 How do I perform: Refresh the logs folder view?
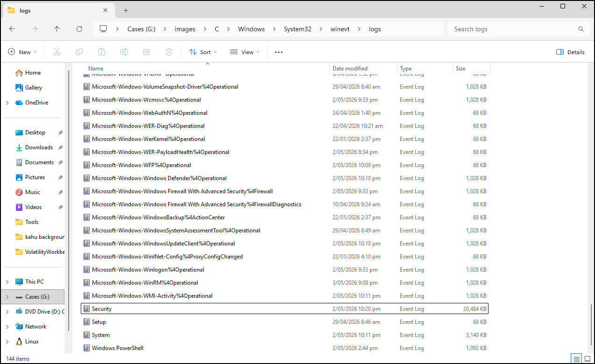(x=79, y=29)
